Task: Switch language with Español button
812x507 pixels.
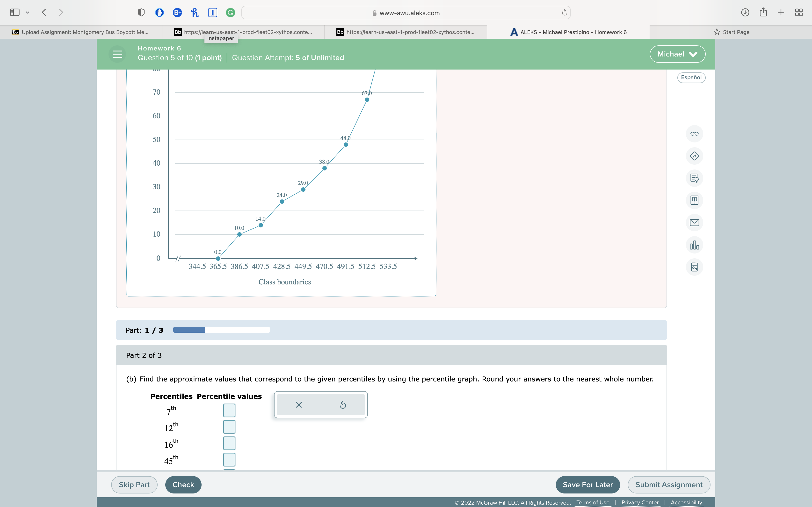Action: pyautogui.click(x=691, y=77)
